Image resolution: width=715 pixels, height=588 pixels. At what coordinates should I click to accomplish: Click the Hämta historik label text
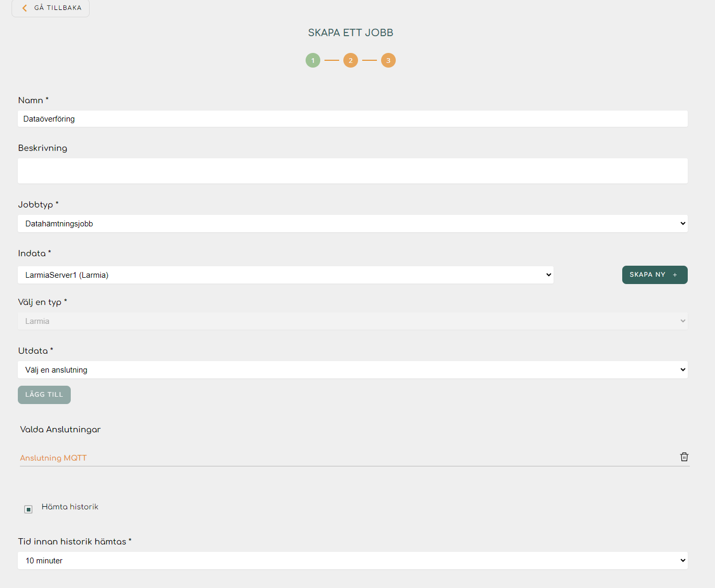tap(70, 507)
